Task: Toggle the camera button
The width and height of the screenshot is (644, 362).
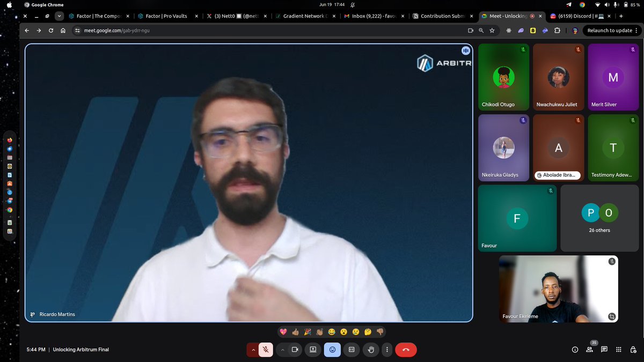Action: tap(295, 350)
